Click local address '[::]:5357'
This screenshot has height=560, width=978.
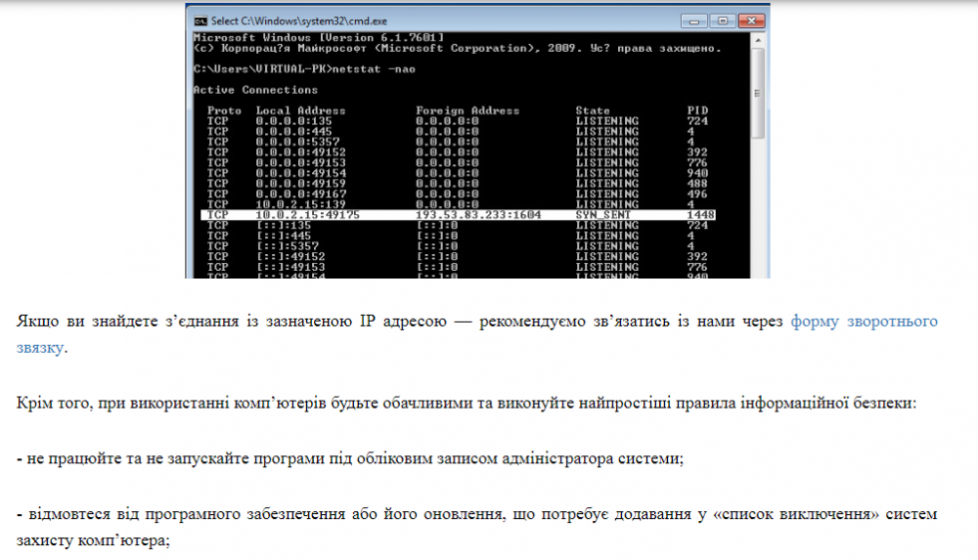[287, 246]
